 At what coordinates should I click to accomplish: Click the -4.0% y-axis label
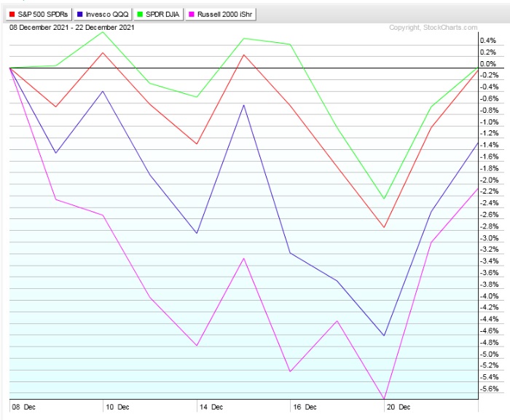489,296
